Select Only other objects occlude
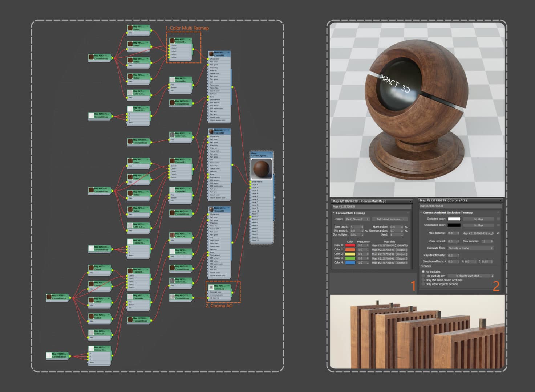The width and height of the screenshot is (535, 392). tap(423, 284)
